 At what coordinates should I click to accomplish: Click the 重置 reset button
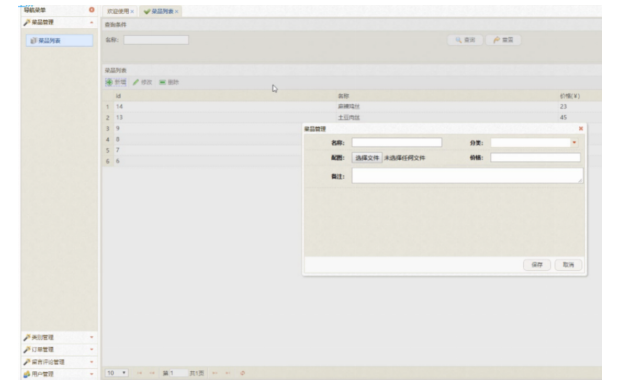tap(503, 40)
